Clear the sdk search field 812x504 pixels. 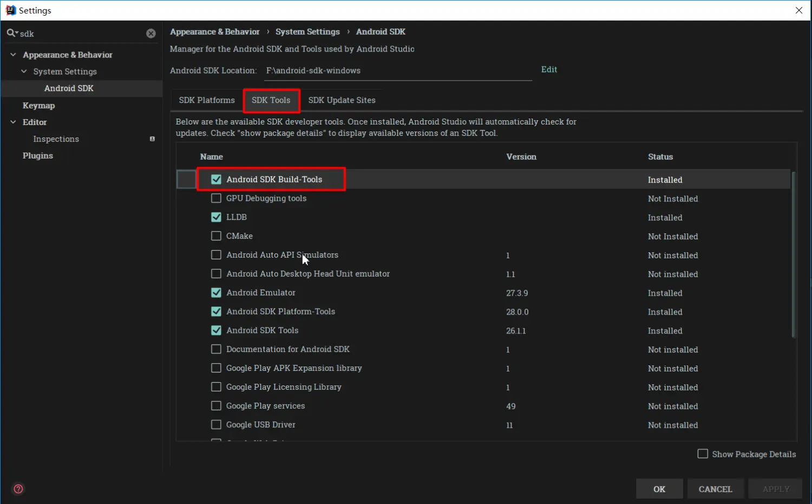(x=151, y=34)
